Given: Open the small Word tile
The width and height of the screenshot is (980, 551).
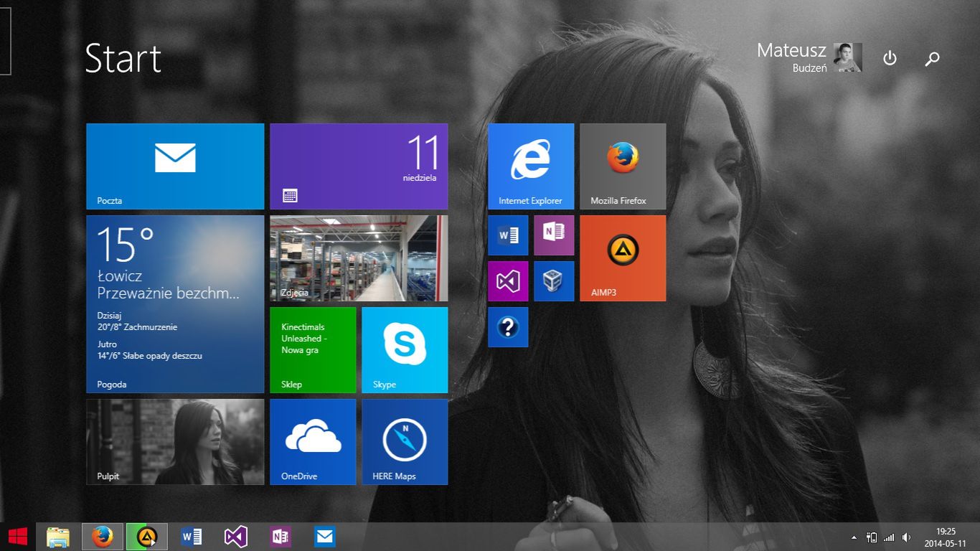Looking at the screenshot, I should (508, 235).
